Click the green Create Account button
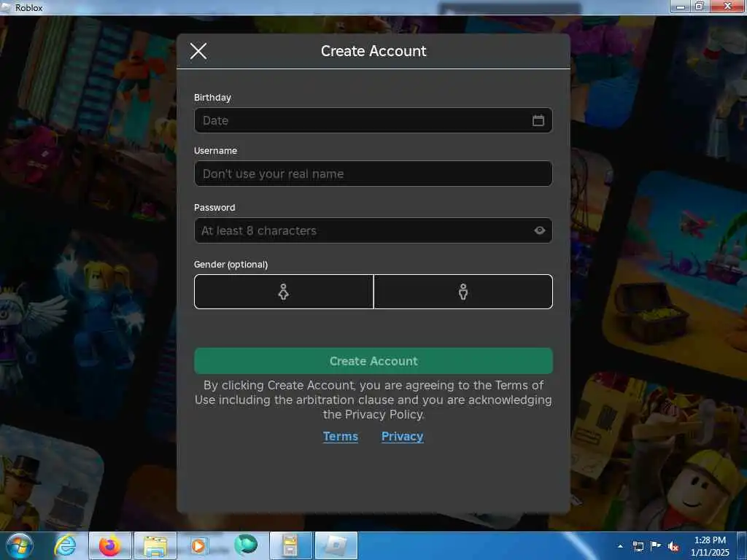 (x=373, y=361)
